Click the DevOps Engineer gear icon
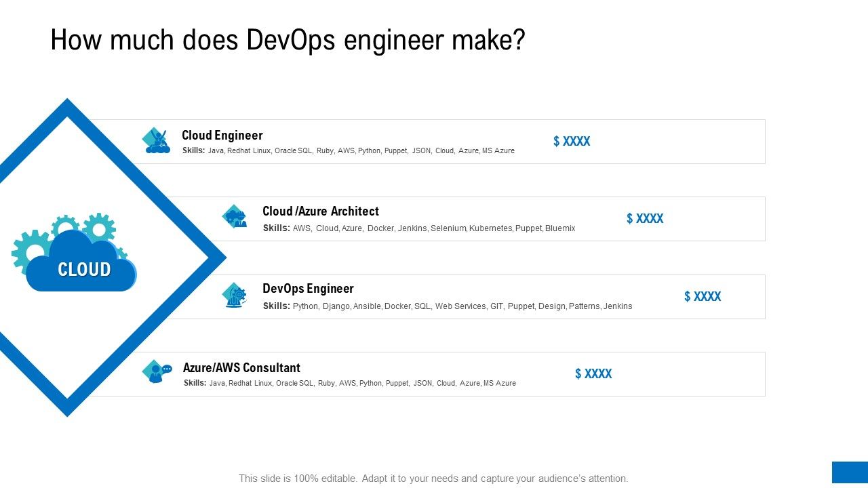The width and height of the screenshot is (868, 488). [x=235, y=295]
